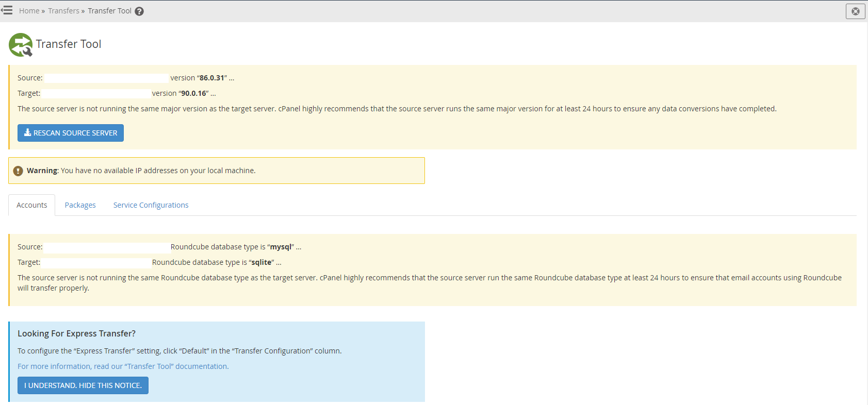Go to Home breadcrumb
Viewport: 868px width, 405px height.
coord(29,11)
